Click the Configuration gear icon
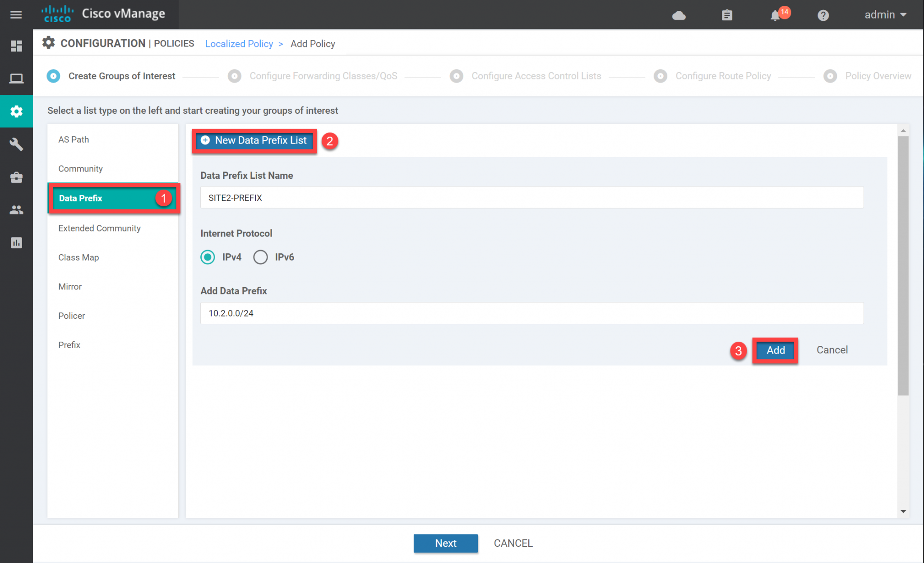Viewport: 924px width, 563px height. click(16, 111)
